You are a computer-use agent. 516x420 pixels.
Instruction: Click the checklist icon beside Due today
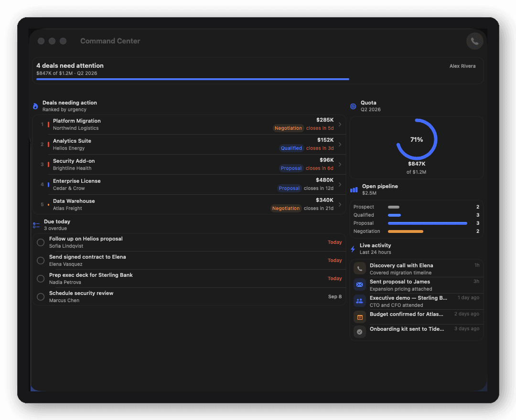pos(36,225)
